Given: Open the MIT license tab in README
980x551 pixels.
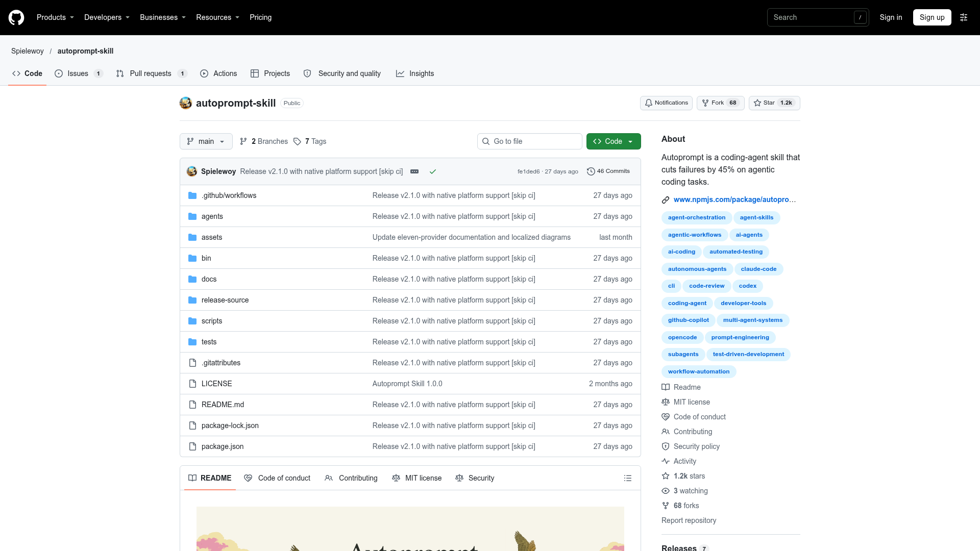Looking at the screenshot, I should click(x=416, y=478).
